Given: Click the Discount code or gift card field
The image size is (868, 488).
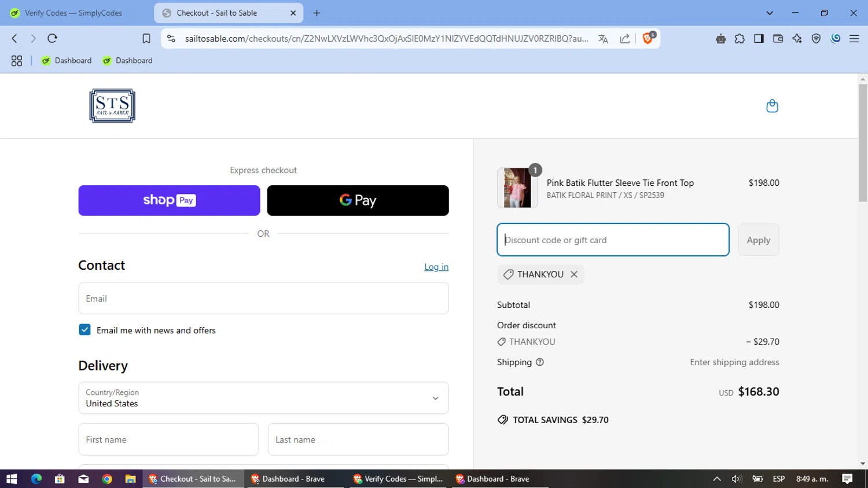Looking at the screenshot, I should point(613,240).
